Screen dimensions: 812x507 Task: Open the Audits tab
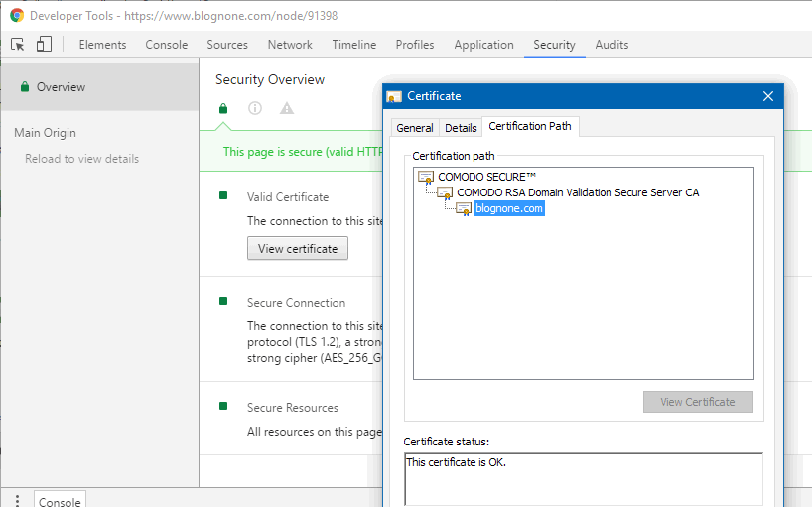(x=611, y=45)
